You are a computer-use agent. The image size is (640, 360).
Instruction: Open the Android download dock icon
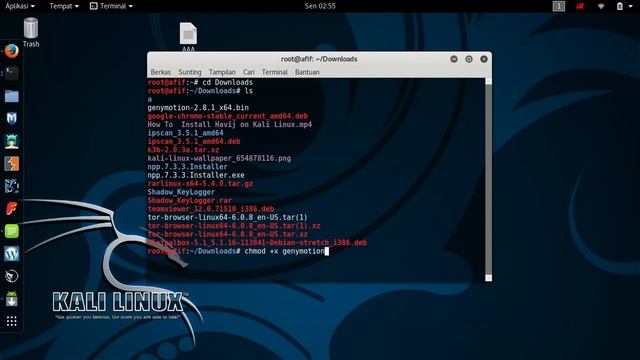[x=11, y=299]
